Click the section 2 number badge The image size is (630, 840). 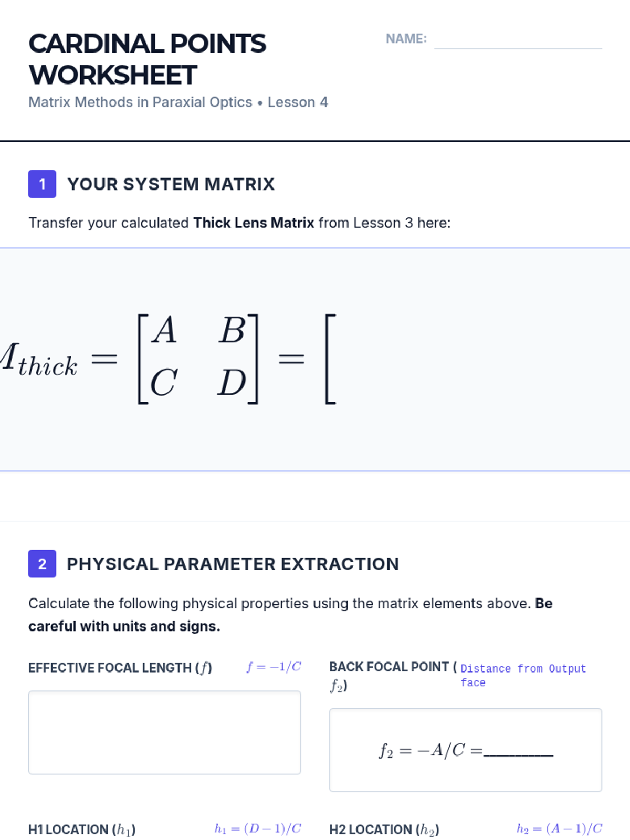click(42, 564)
